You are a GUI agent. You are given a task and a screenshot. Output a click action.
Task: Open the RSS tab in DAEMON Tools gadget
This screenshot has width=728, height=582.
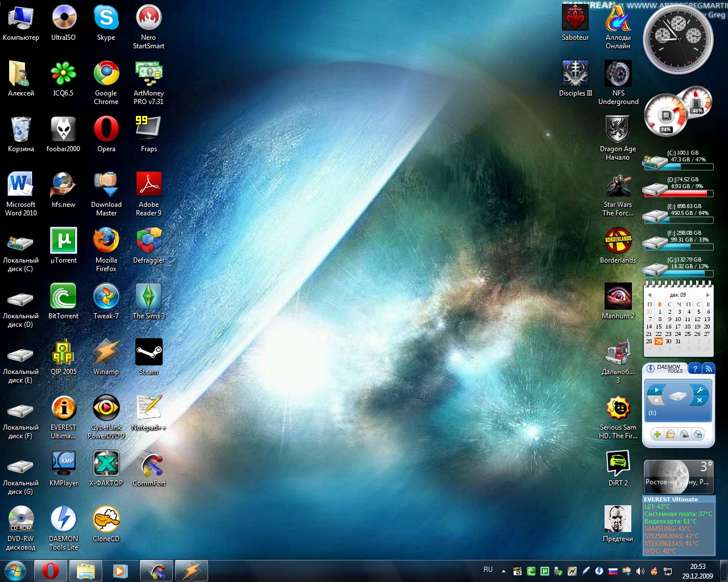tap(708, 369)
